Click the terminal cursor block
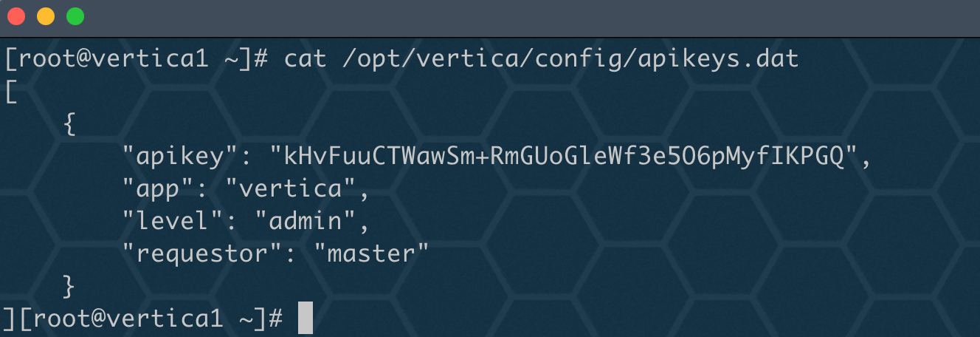The height and width of the screenshot is (337, 980). click(306, 318)
